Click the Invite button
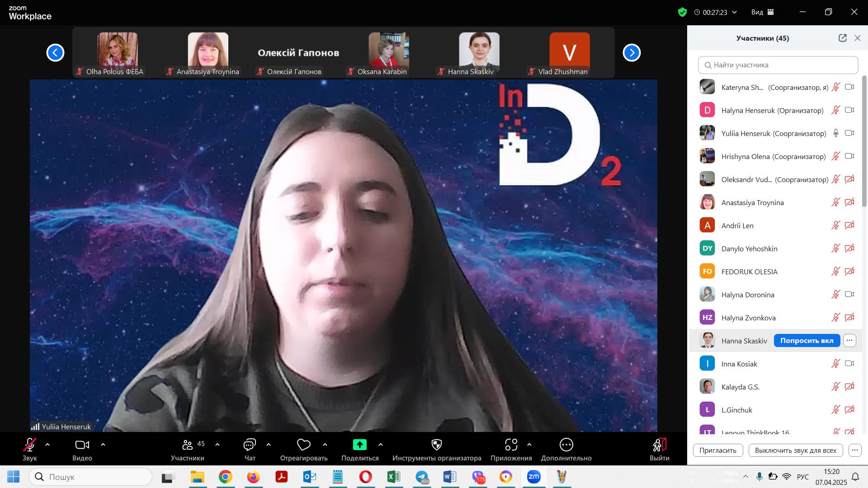 click(x=717, y=450)
